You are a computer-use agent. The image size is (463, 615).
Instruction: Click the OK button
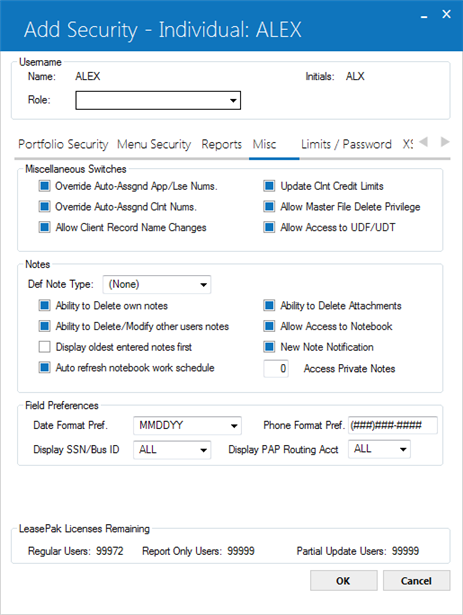(343, 580)
